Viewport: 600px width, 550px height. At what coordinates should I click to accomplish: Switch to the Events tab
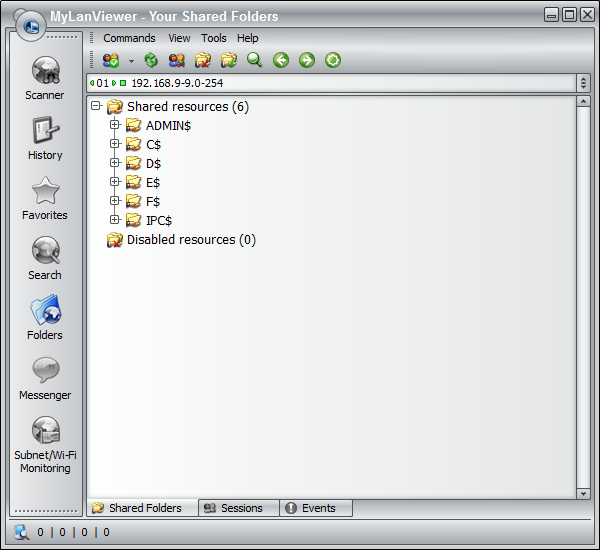click(315, 508)
